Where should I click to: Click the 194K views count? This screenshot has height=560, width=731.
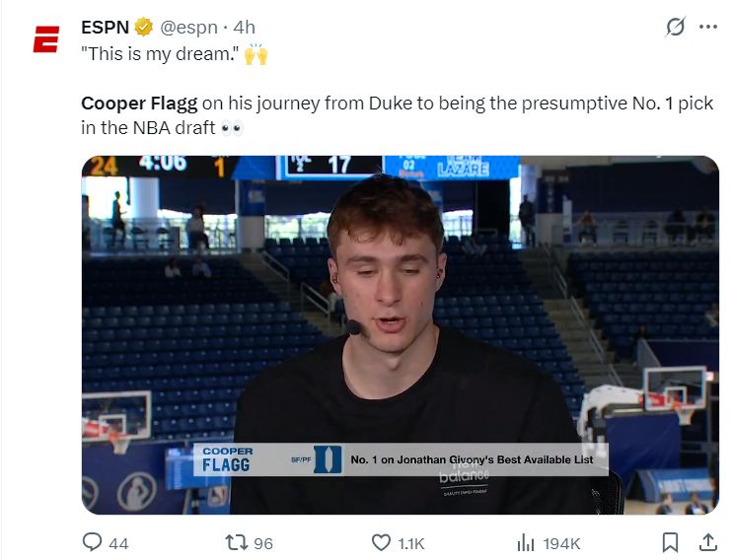561,543
